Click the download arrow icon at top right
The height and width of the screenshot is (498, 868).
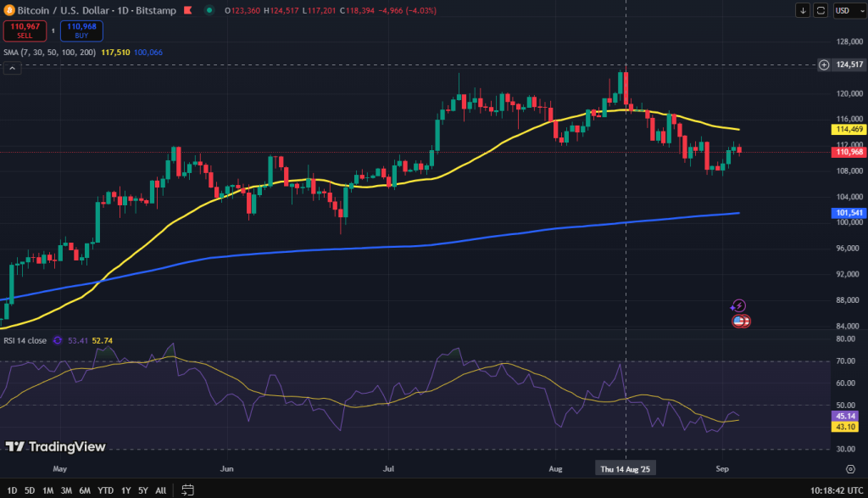803,10
